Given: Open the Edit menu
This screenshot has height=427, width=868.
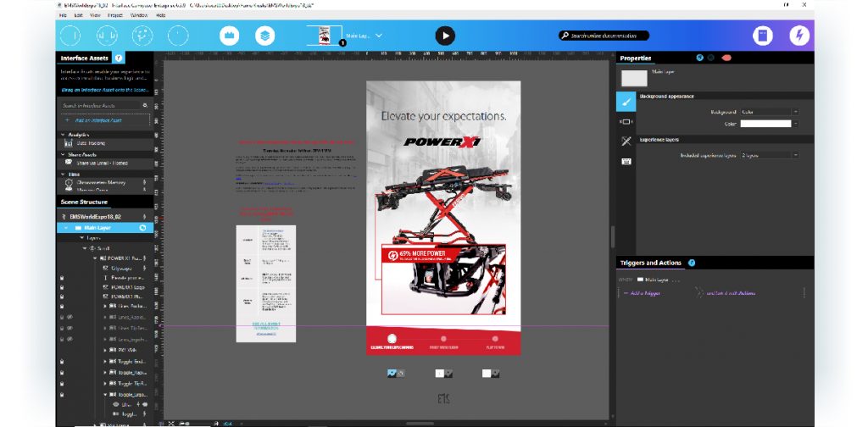Looking at the screenshot, I should coord(79,15).
